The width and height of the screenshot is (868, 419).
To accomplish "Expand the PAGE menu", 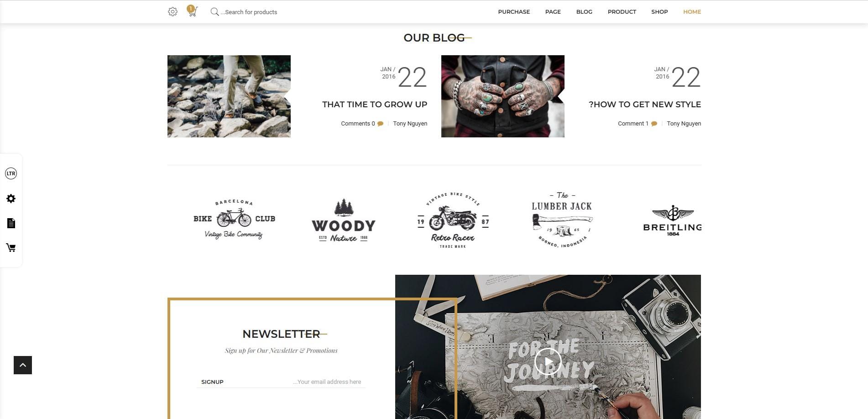I will click(553, 12).
